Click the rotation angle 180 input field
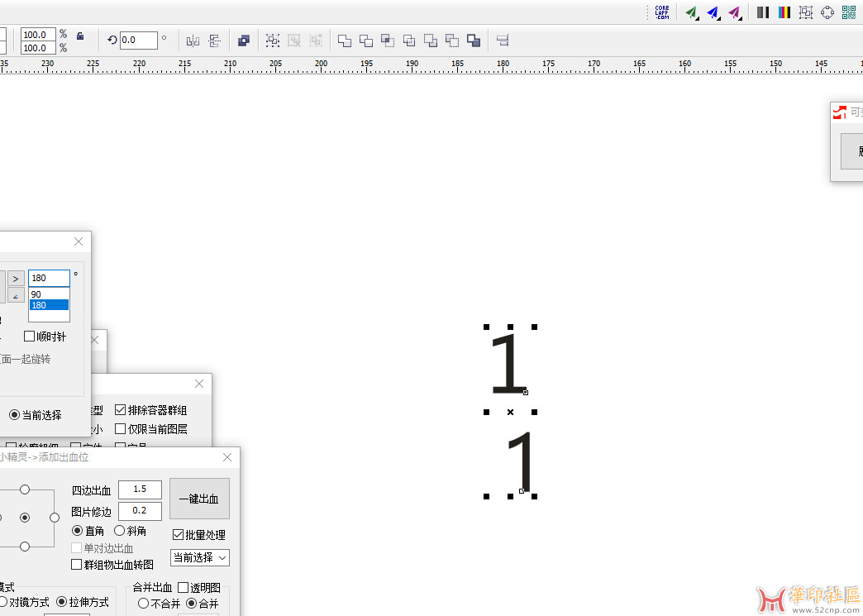This screenshot has width=863, height=616. 49,278
